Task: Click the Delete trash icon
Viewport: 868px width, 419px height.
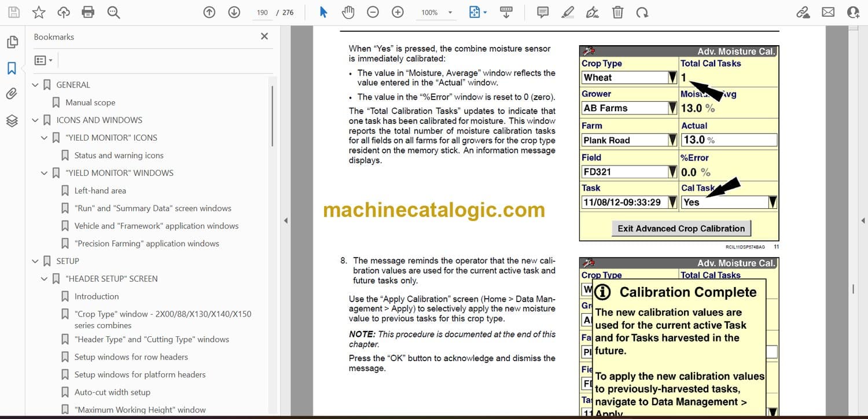Action: [617, 12]
